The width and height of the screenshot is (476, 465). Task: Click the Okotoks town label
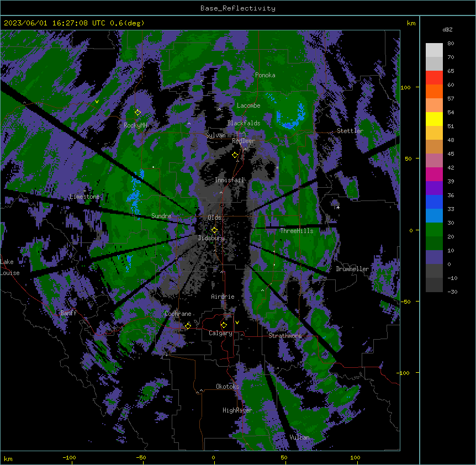pyautogui.click(x=228, y=387)
